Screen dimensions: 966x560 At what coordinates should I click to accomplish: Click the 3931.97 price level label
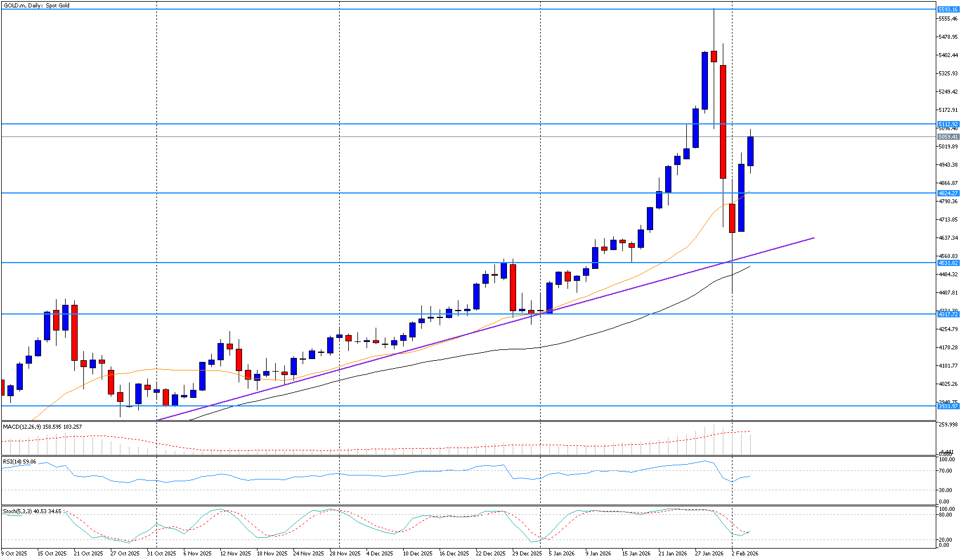click(x=948, y=406)
